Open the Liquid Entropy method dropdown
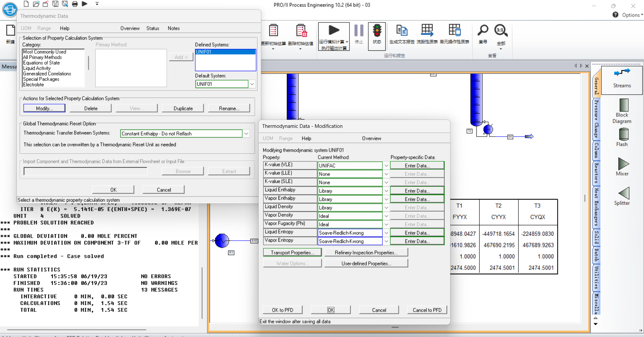This screenshot has height=337, width=644. [386, 233]
